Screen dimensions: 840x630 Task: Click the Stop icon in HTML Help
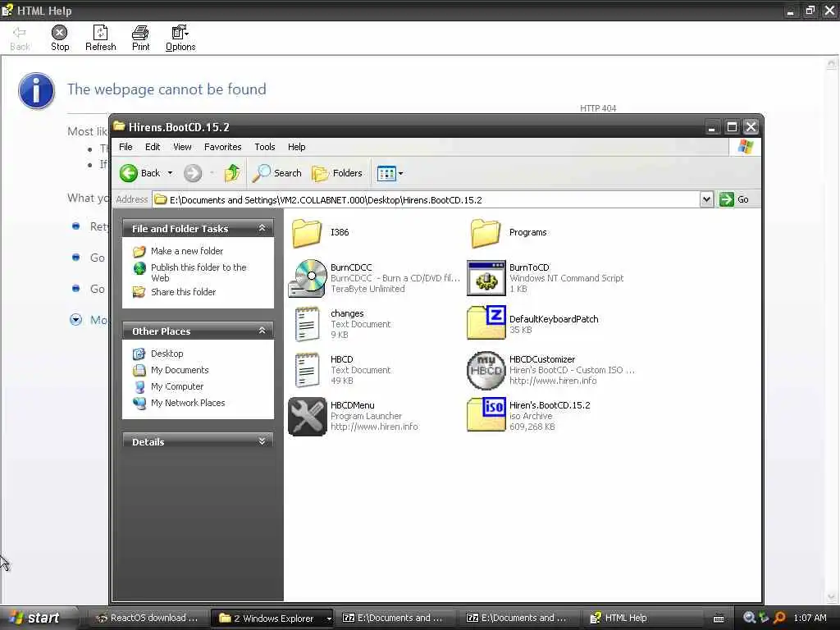[59, 33]
